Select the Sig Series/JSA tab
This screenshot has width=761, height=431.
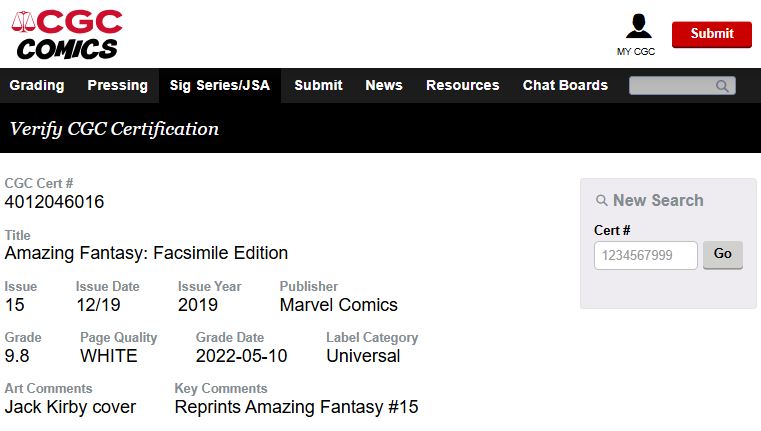click(220, 86)
